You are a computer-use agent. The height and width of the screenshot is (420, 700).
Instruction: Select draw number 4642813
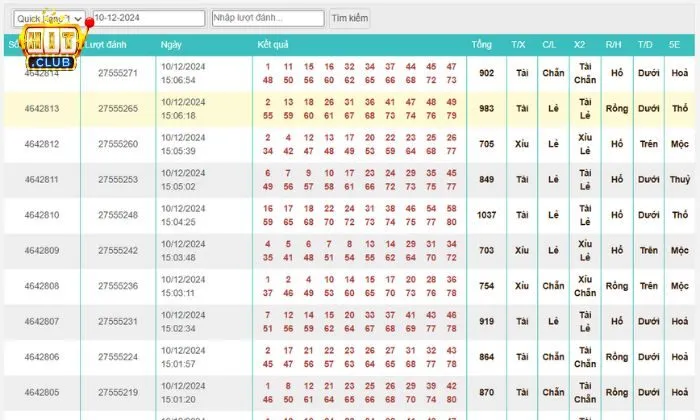42,108
